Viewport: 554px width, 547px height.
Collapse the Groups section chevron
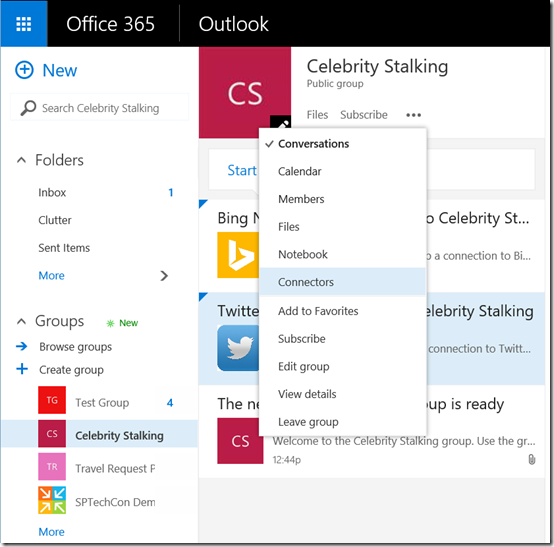[x=21, y=321]
